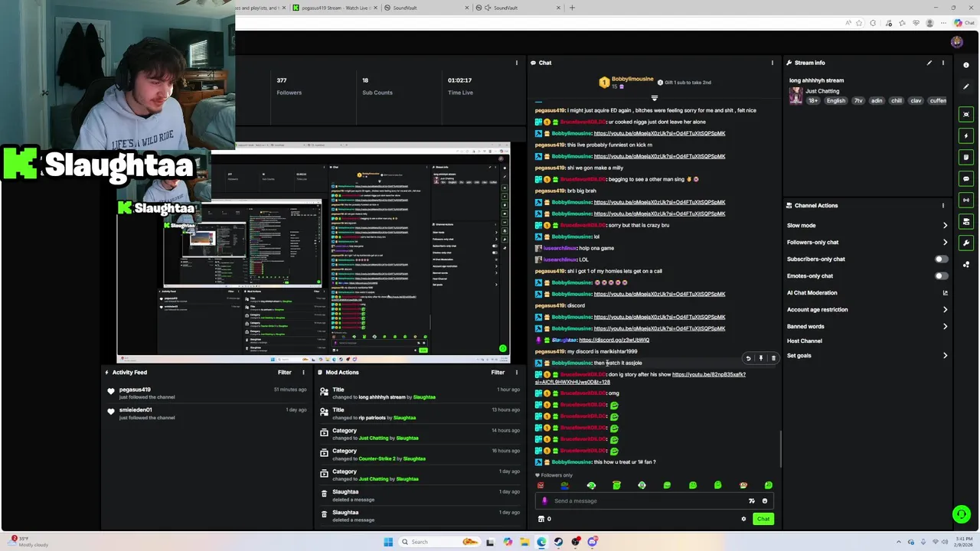This screenshot has width=980, height=551.
Task: Toggle the note panel sidebar icon
Action: [x=966, y=157]
